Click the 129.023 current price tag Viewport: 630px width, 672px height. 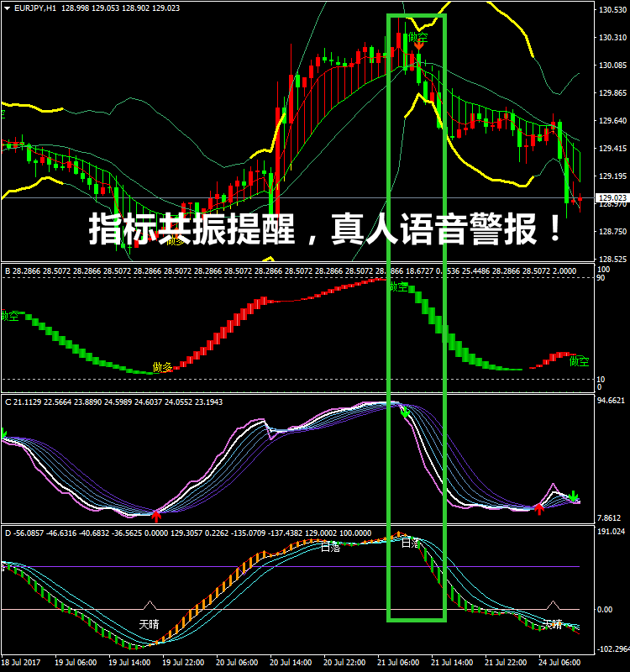tap(611, 198)
